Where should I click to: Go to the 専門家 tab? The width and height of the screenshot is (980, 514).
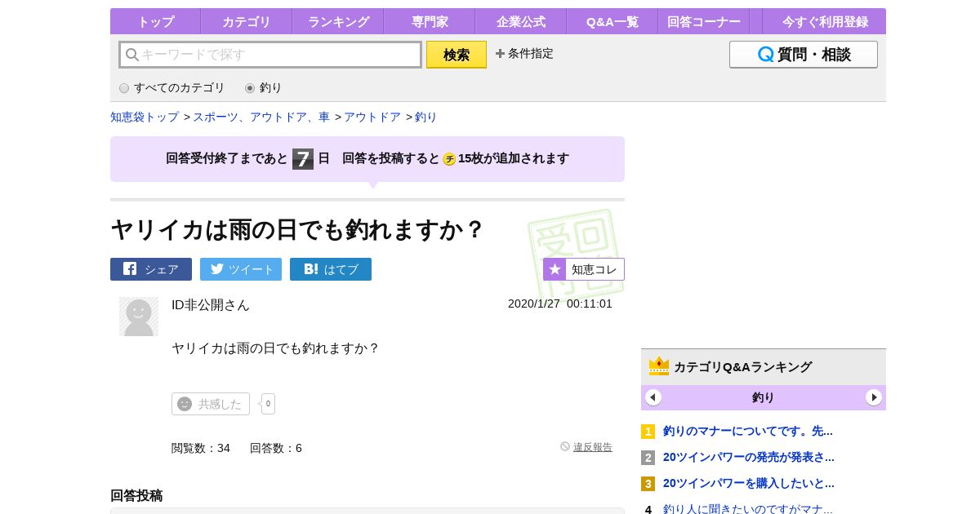point(430,21)
